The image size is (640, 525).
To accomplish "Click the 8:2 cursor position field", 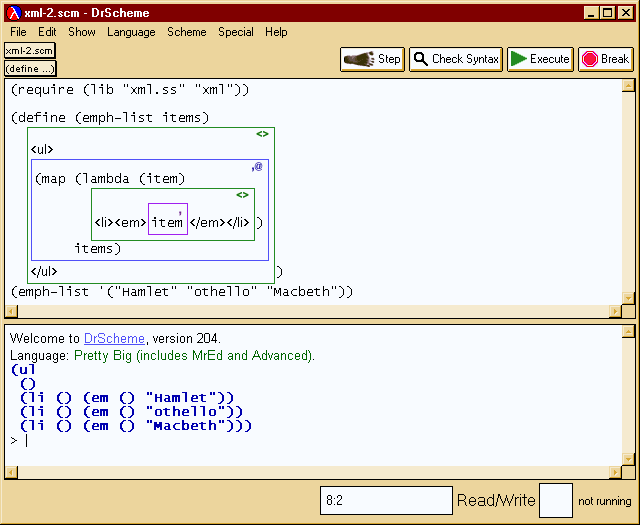I will coord(386,500).
